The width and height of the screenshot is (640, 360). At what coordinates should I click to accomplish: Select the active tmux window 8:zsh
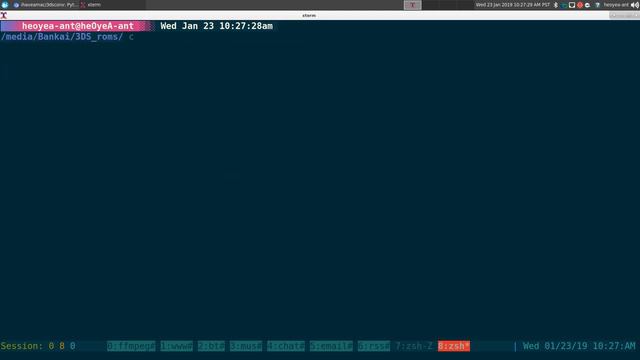click(454, 346)
